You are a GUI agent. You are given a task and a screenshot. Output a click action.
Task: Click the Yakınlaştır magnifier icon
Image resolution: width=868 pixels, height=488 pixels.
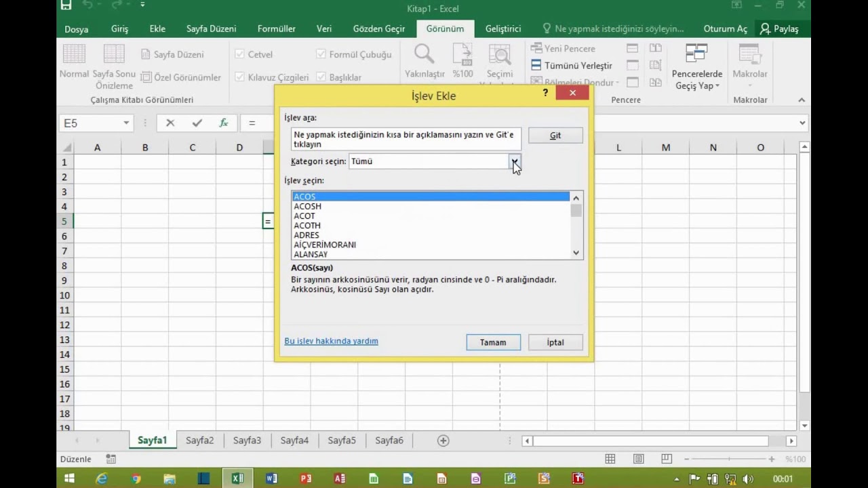[x=425, y=54]
